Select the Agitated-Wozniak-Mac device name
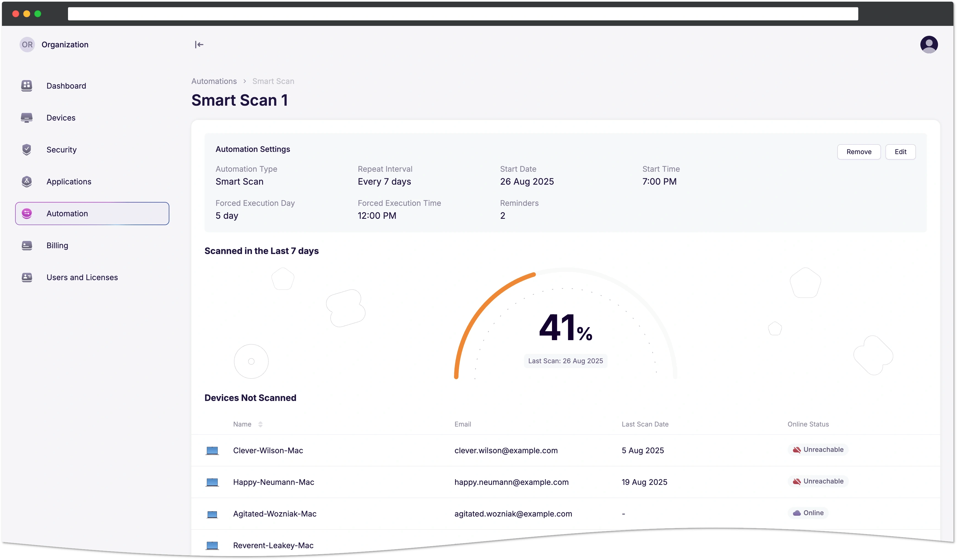 tap(274, 514)
